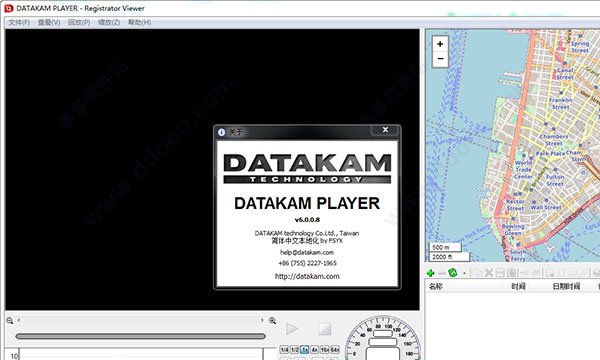The width and height of the screenshot is (600, 360).
Task: Open the 查看(V) menu
Action: tap(49, 23)
